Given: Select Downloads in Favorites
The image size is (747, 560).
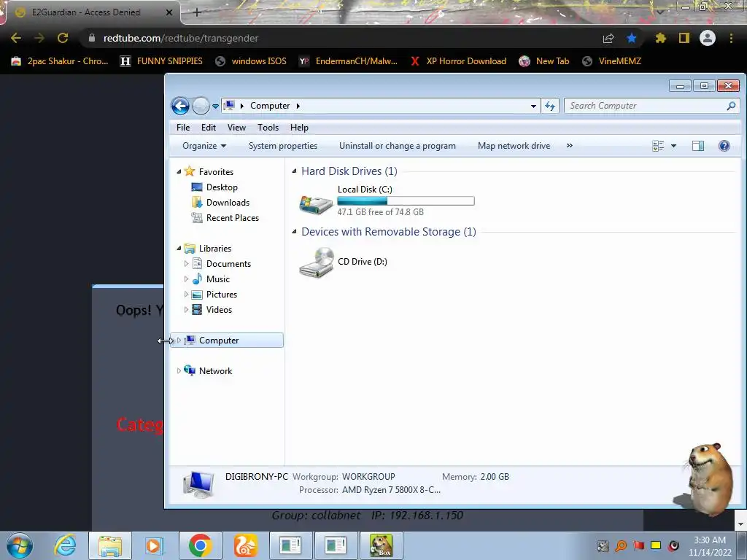Looking at the screenshot, I should pos(228,203).
